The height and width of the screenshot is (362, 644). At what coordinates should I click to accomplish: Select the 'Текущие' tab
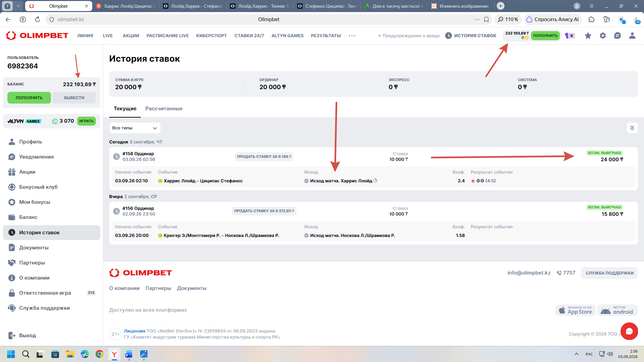(125, 109)
